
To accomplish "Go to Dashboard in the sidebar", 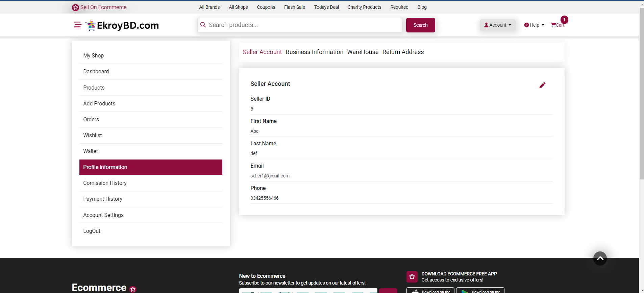I will (x=96, y=72).
